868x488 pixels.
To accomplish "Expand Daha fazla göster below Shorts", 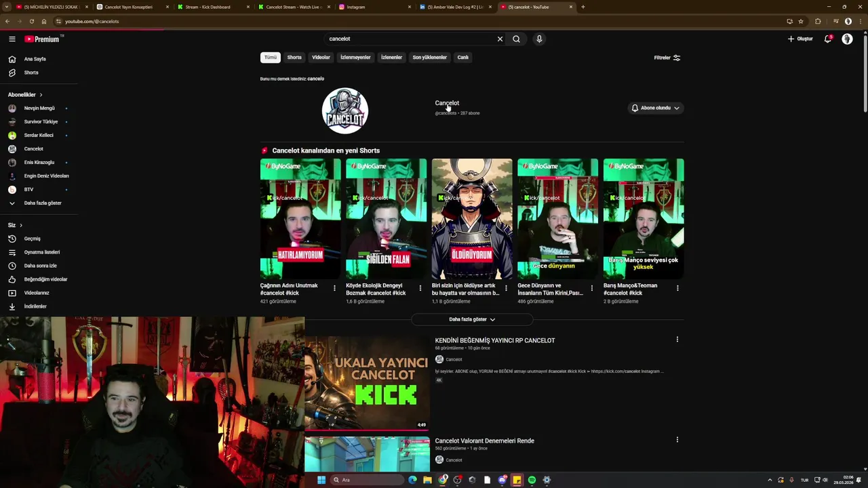I will (x=472, y=319).
